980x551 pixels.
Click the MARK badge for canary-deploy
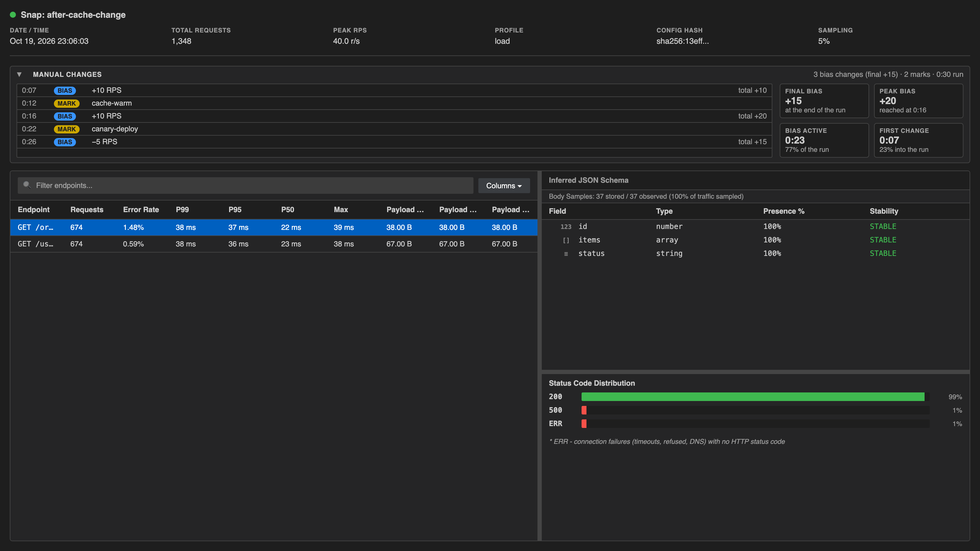click(66, 129)
